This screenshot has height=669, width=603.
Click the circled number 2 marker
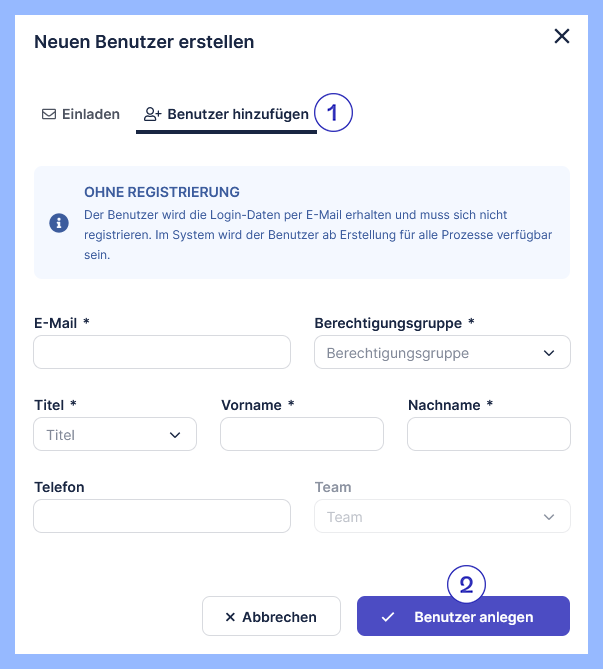tap(466, 585)
